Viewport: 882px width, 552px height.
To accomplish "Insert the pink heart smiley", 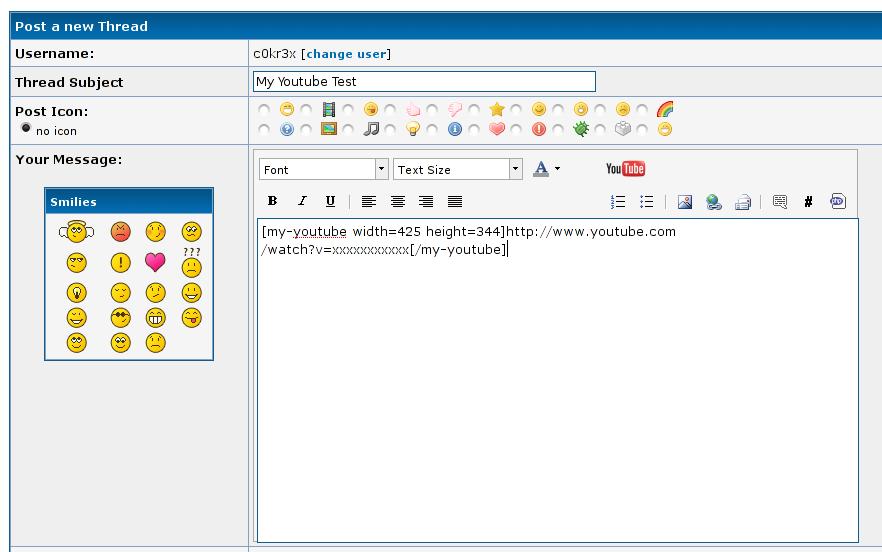I will [x=155, y=262].
